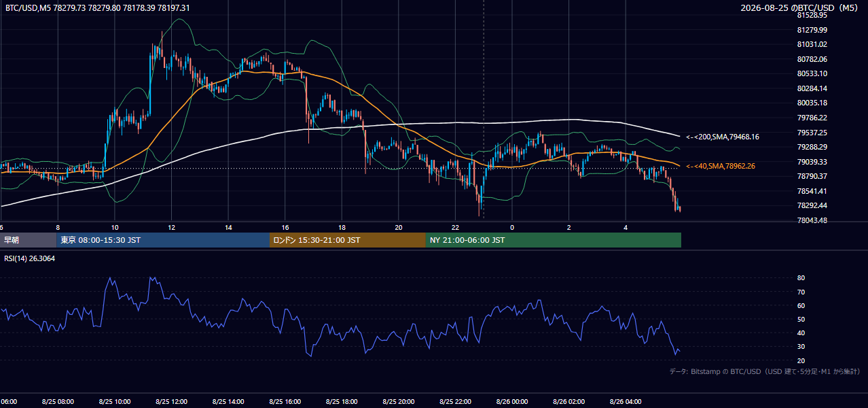
Task: Click price axis value 79537.25
Action: 812,133
